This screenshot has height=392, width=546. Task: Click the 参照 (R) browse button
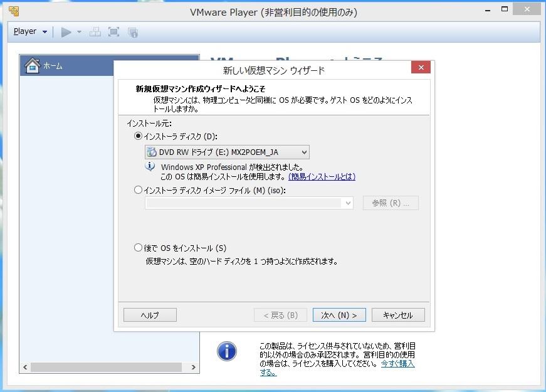click(x=391, y=203)
